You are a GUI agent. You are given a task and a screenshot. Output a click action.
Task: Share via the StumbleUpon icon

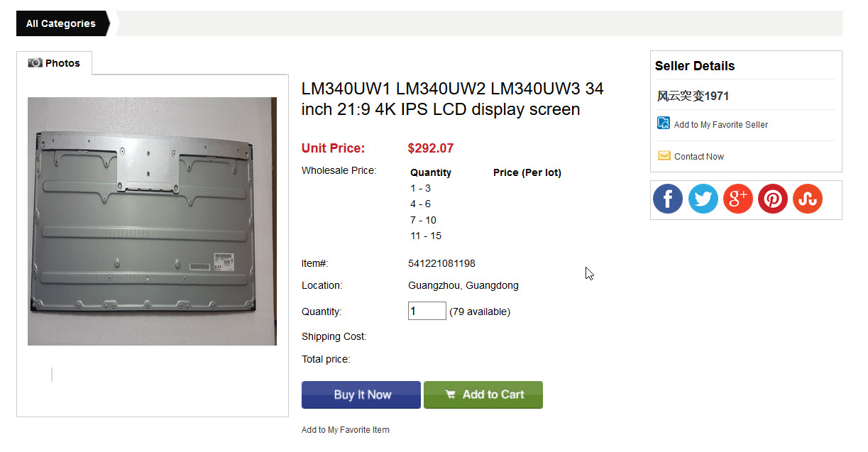[x=808, y=199]
